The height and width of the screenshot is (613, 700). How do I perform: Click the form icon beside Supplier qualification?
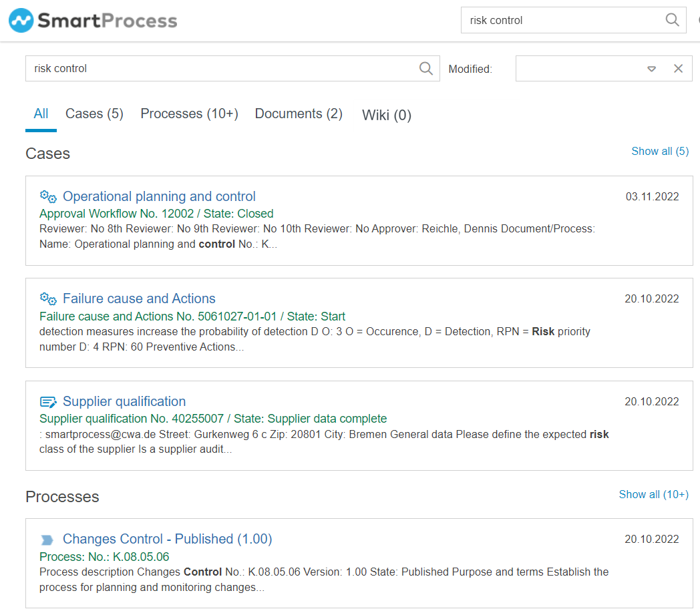(x=48, y=401)
